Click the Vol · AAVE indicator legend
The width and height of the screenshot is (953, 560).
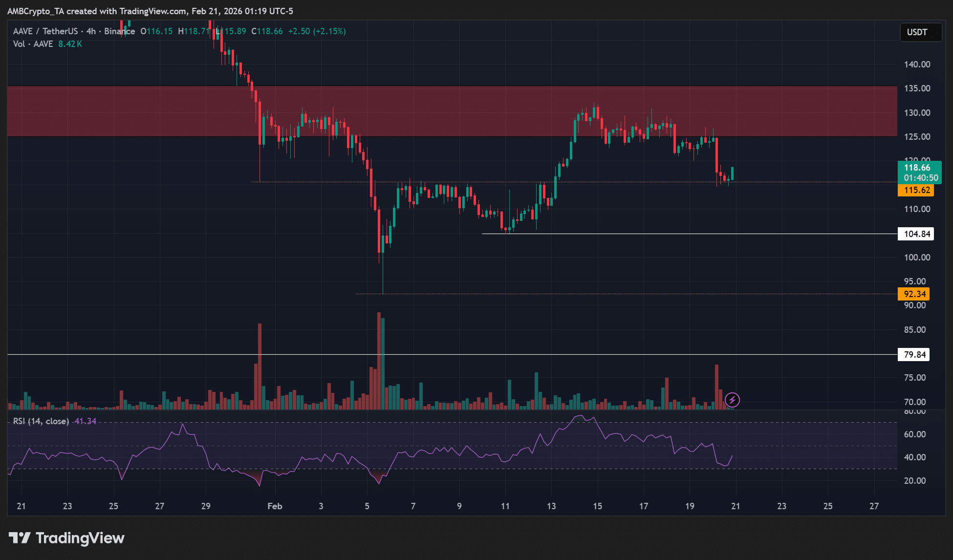(33, 44)
